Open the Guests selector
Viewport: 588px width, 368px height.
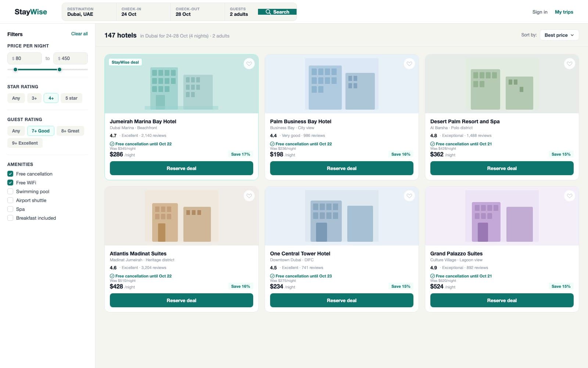click(x=241, y=12)
